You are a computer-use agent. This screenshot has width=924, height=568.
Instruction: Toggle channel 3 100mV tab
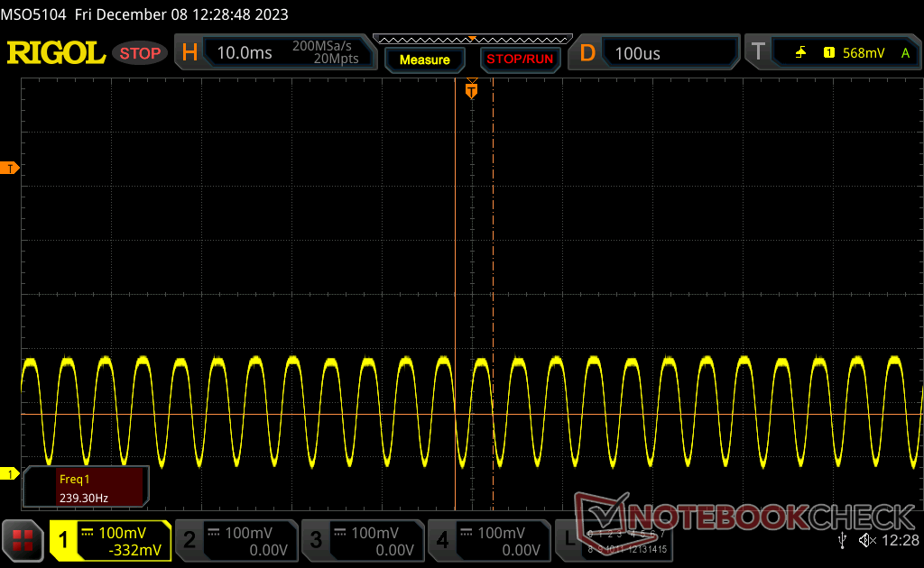(363, 540)
